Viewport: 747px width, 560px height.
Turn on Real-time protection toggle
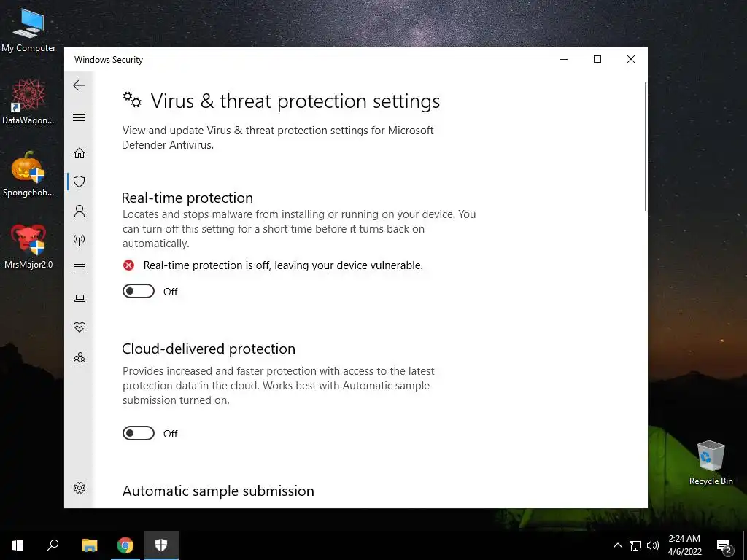click(139, 291)
